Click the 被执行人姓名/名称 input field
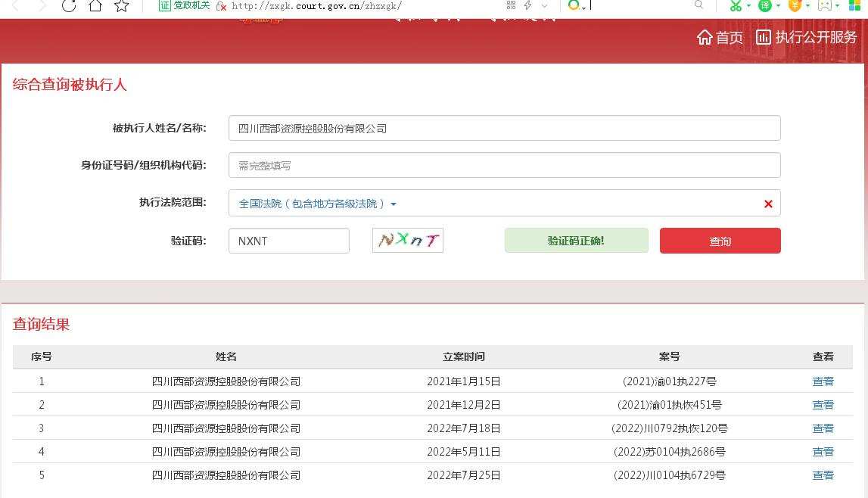 pos(504,129)
